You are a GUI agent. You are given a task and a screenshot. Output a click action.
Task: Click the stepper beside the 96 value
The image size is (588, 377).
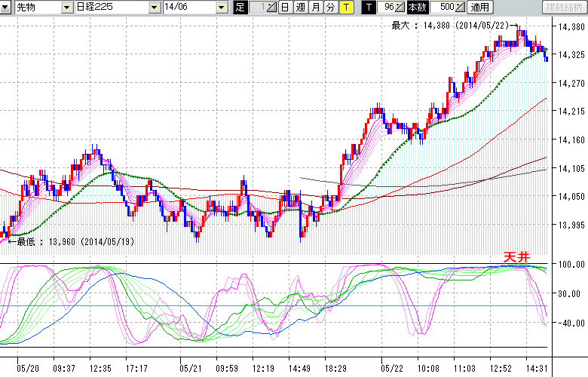(400, 8)
